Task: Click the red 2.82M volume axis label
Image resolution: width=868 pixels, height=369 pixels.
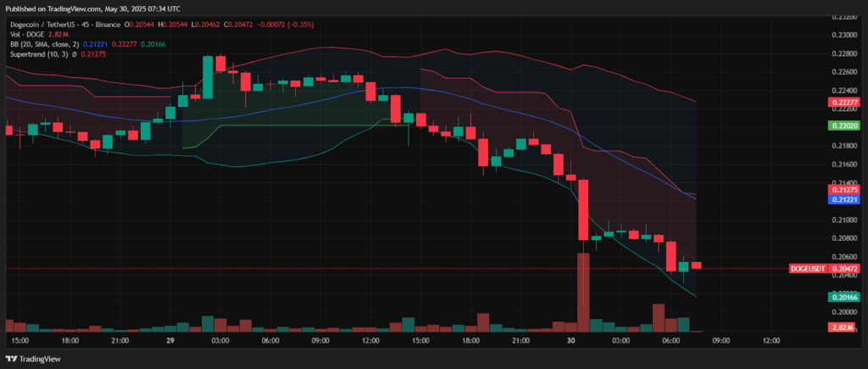Action: pos(843,327)
